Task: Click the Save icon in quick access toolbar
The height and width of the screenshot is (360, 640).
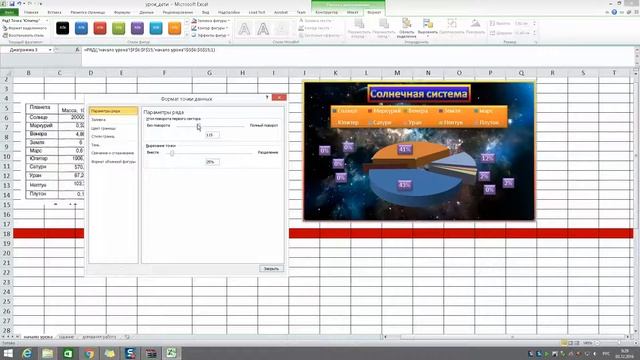Action: coord(11,4)
